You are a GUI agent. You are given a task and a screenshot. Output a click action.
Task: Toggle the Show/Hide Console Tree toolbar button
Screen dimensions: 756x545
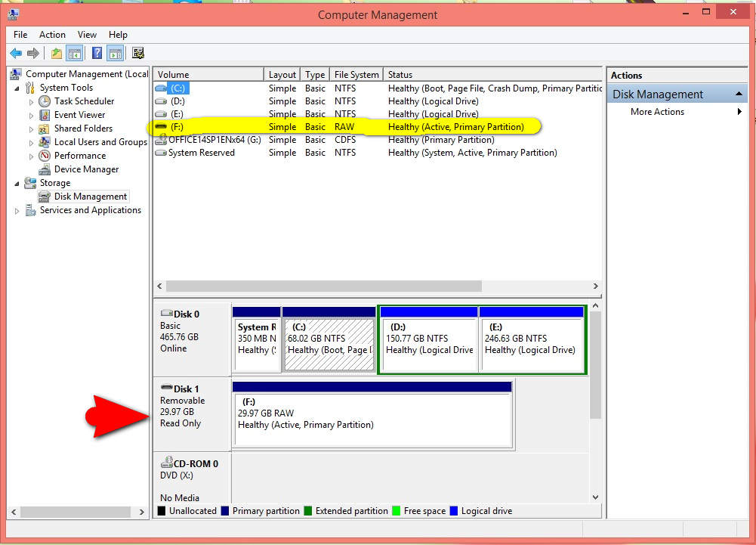[x=75, y=53]
